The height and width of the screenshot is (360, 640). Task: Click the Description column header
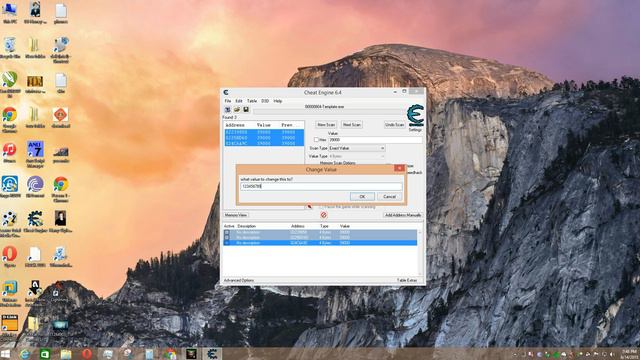(x=247, y=226)
